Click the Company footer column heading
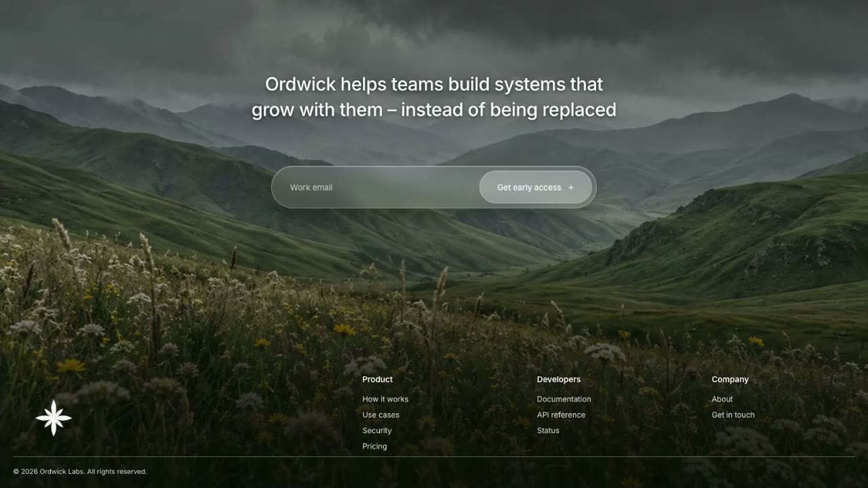 coord(730,380)
